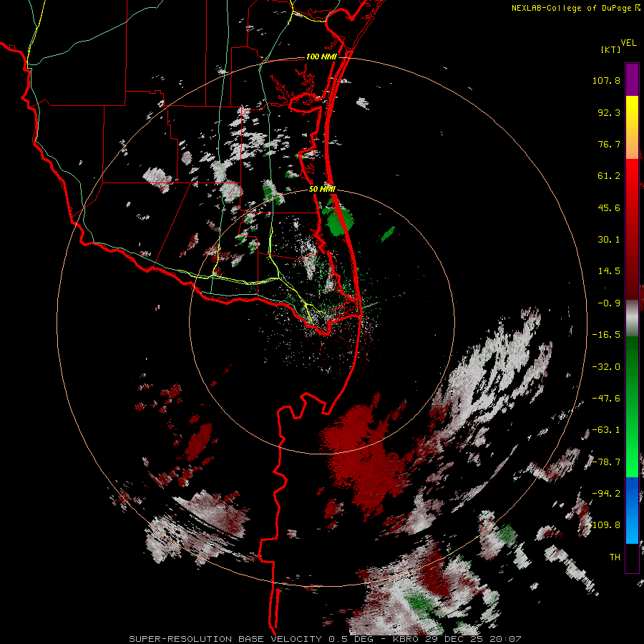The width and height of the screenshot is (644, 644).
Task: Select the 92.3 value on velocity scale
Action: 609,112
